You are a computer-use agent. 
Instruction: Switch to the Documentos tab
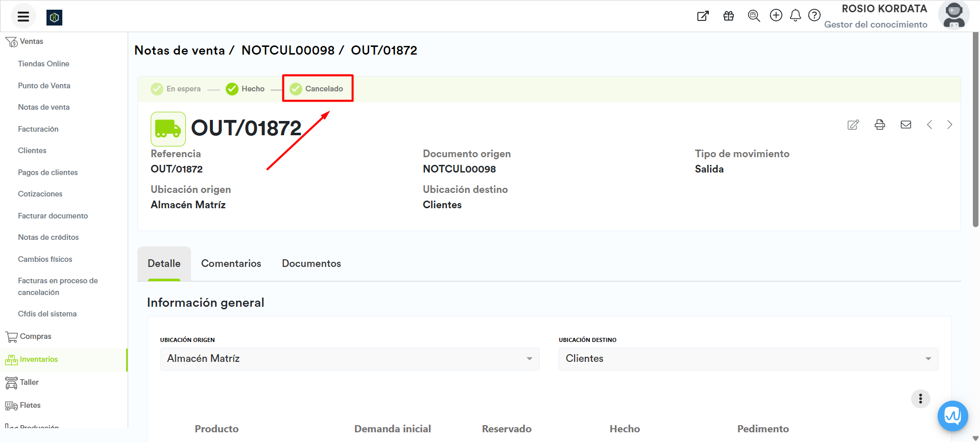[311, 263]
